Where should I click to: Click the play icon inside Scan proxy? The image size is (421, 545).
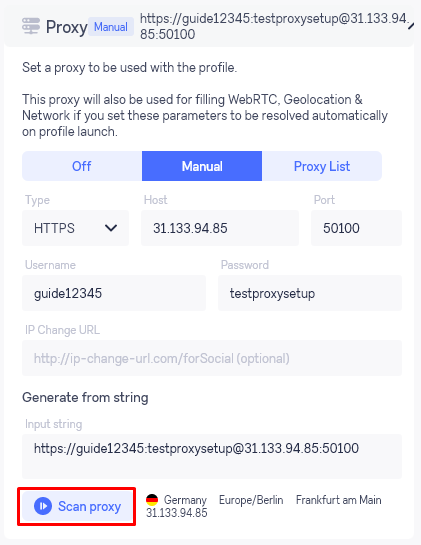43,506
